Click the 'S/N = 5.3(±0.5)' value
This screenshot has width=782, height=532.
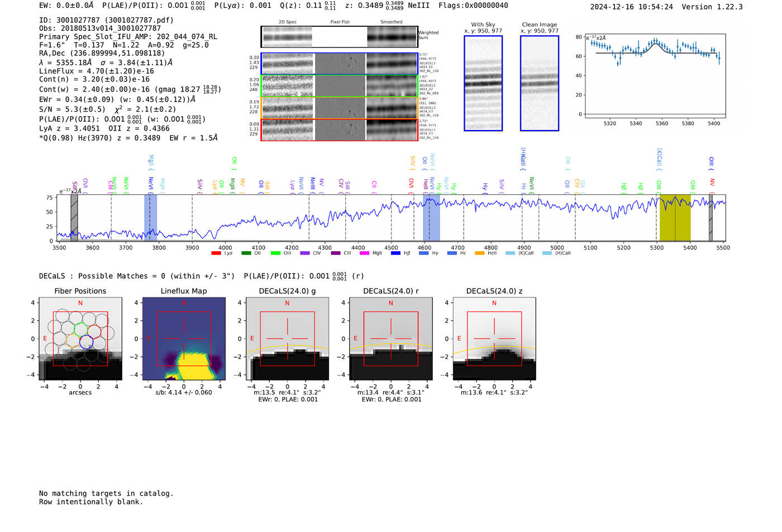(72, 109)
